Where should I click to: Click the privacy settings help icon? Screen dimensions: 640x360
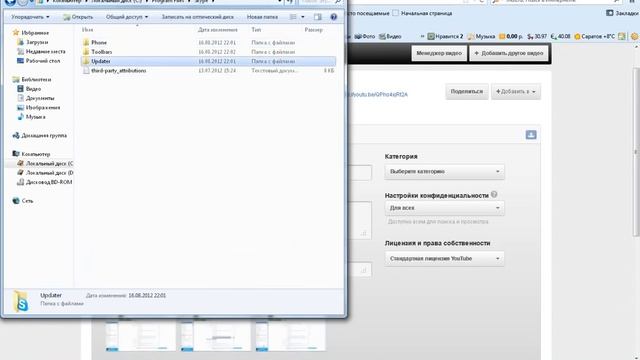point(494,195)
